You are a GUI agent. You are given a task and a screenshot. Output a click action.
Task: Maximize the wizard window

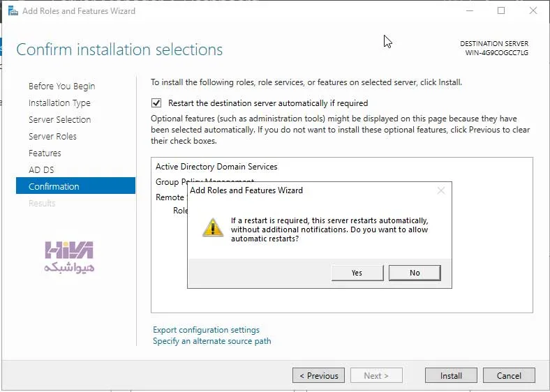[501, 11]
